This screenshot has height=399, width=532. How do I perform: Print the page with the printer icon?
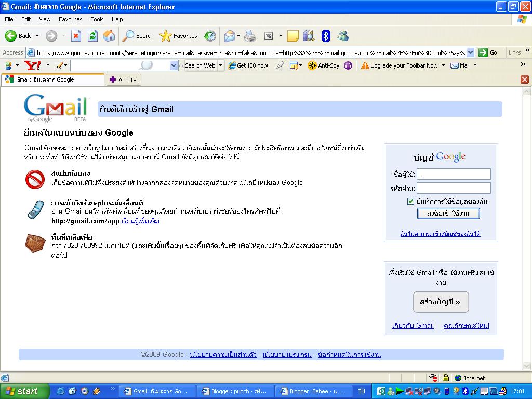click(x=250, y=36)
